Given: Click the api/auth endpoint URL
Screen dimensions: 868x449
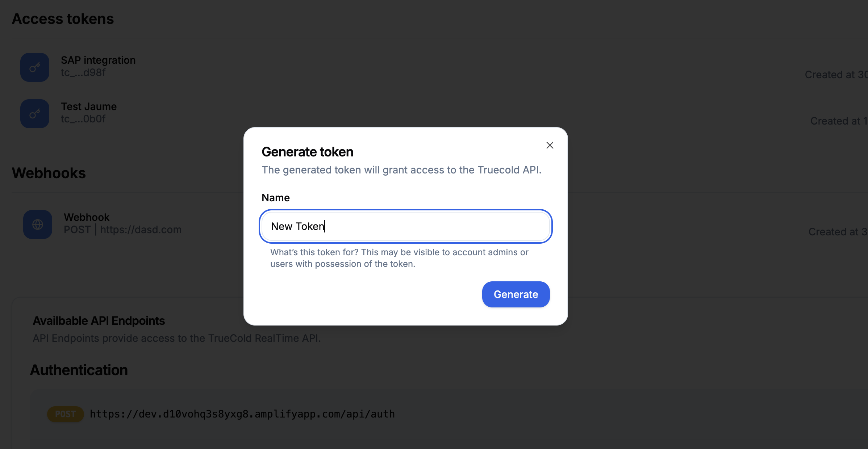Looking at the screenshot, I should (x=242, y=414).
